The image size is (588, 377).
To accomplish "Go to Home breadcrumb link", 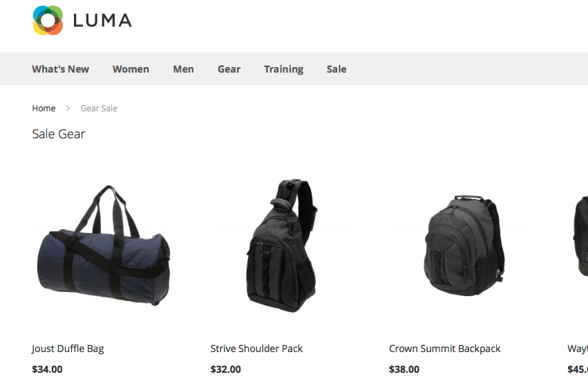I will point(44,108).
